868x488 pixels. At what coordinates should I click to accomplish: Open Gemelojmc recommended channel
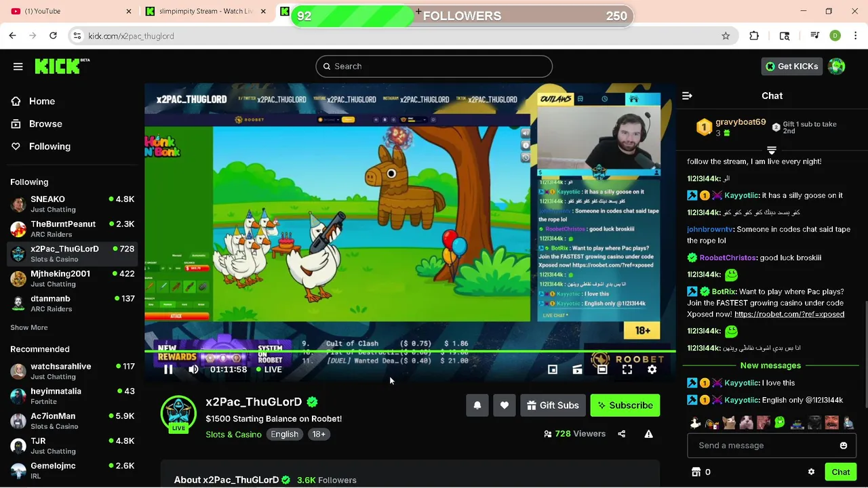(72, 470)
